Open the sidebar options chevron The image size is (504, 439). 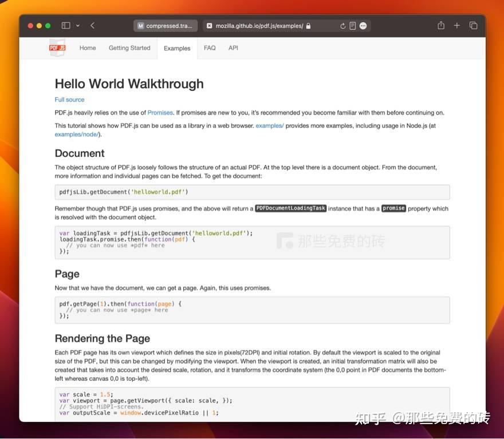[x=78, y=25]
